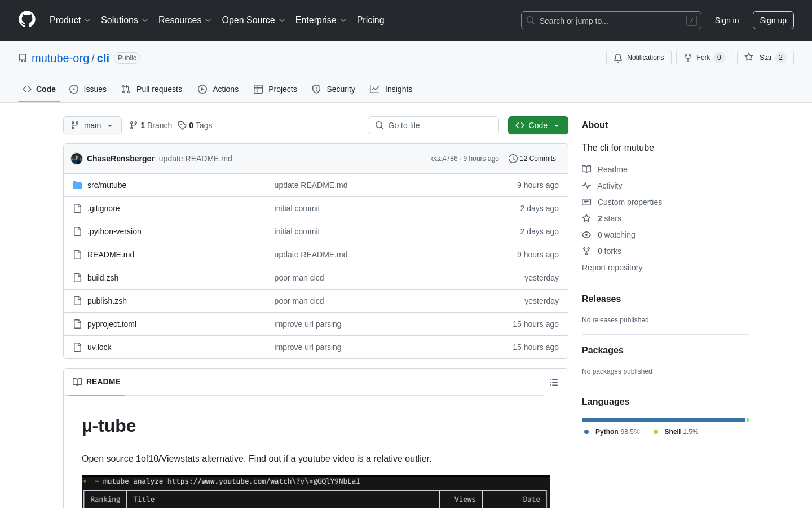Screen dimensions: 812x508
Task: Expand the Resources menu
Action: (185, 20)
